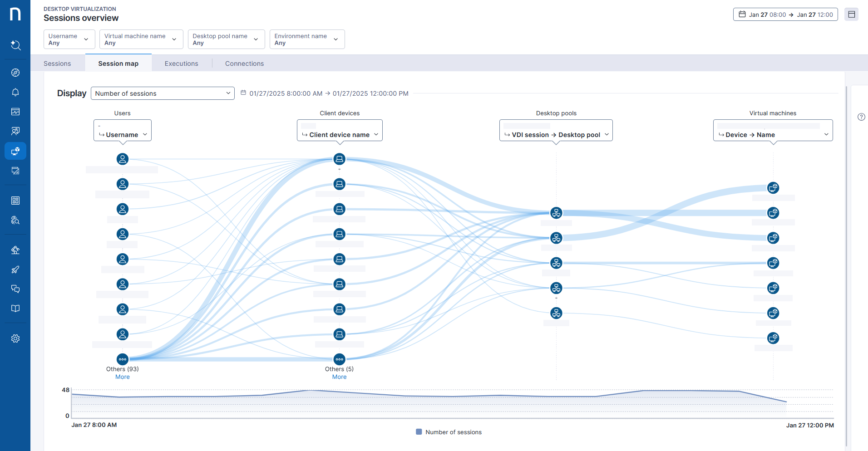
Task: Toggle the side panel layout icon
Action: (x=852, y=15)
